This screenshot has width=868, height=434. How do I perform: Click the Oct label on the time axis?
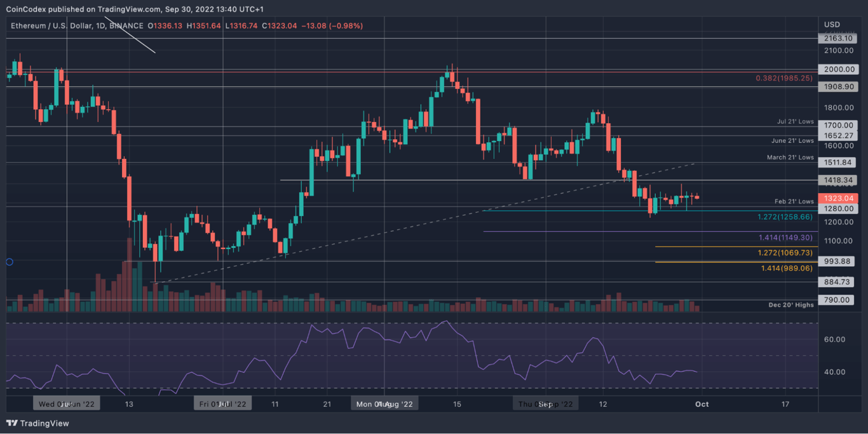point(702,403)
